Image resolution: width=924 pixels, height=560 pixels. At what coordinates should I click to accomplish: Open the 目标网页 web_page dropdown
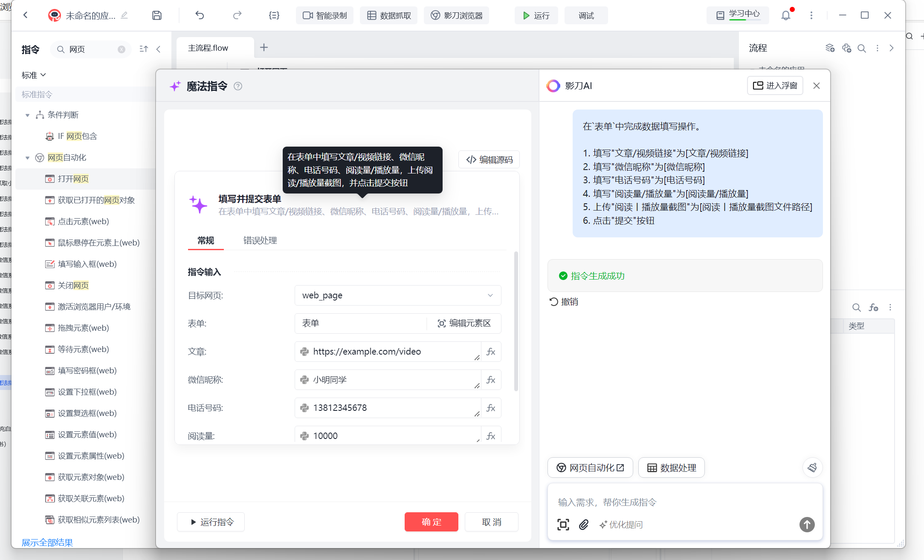397,295
